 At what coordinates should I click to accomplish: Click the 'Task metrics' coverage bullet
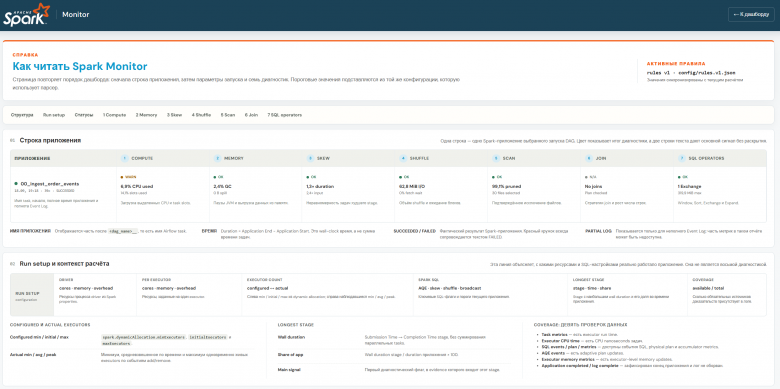click(x=557, y=335)
